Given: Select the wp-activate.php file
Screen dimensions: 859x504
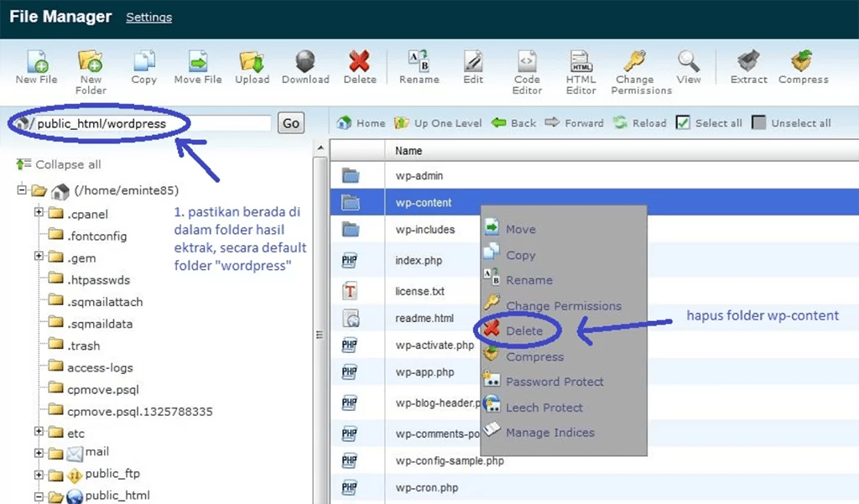Looking at the screenshot, I should (x=435, y=346).
